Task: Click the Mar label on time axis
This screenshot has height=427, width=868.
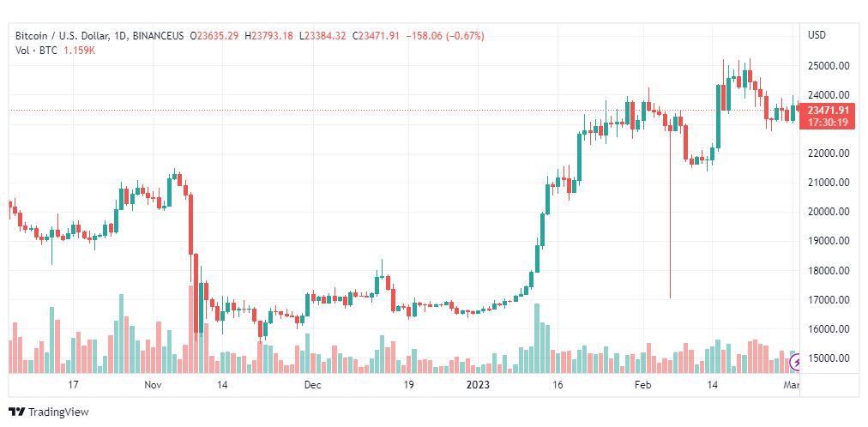Action: pyautogui.click(x=793, y=385)
